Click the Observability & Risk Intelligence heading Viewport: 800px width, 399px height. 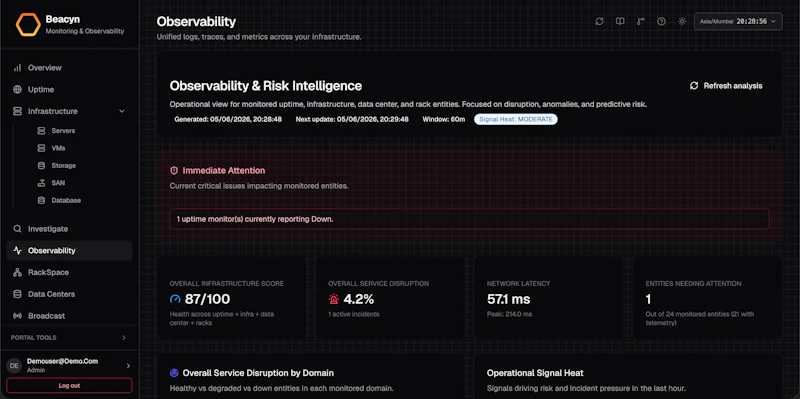click(x=266, y=86)
